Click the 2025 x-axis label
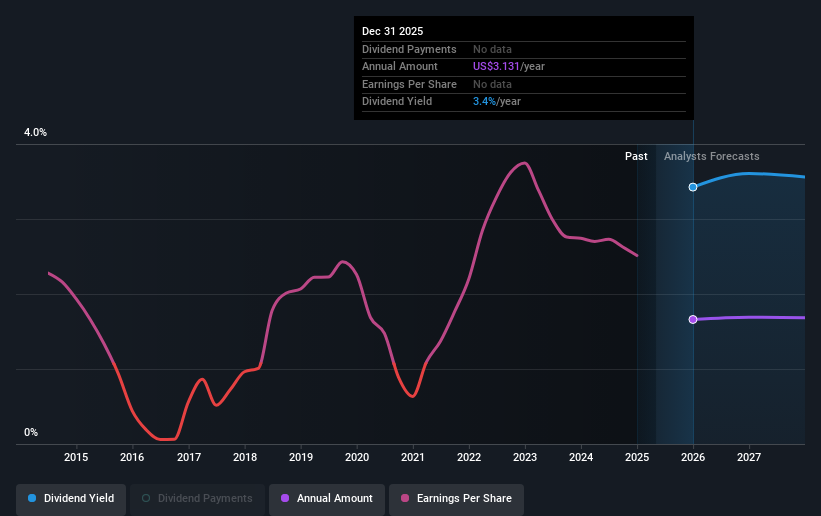The height and width of the screenshot is (516, 821). [x=637, y=457]
